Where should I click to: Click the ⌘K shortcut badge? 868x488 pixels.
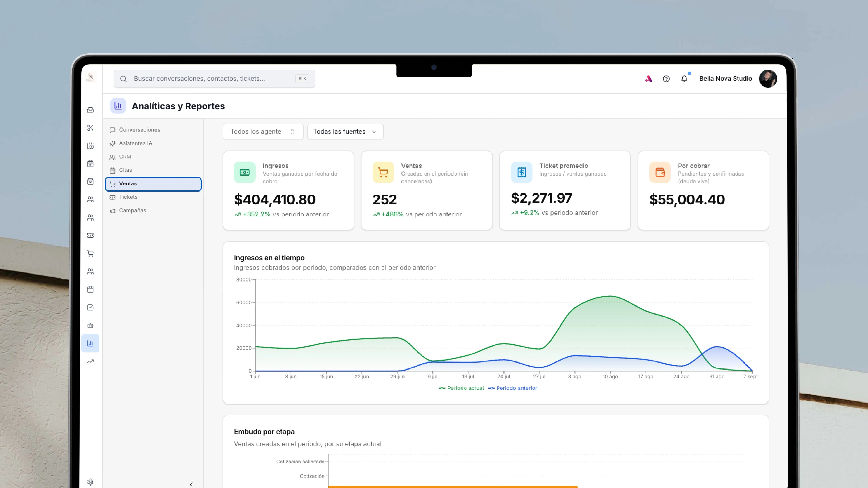tap(302, 78)
